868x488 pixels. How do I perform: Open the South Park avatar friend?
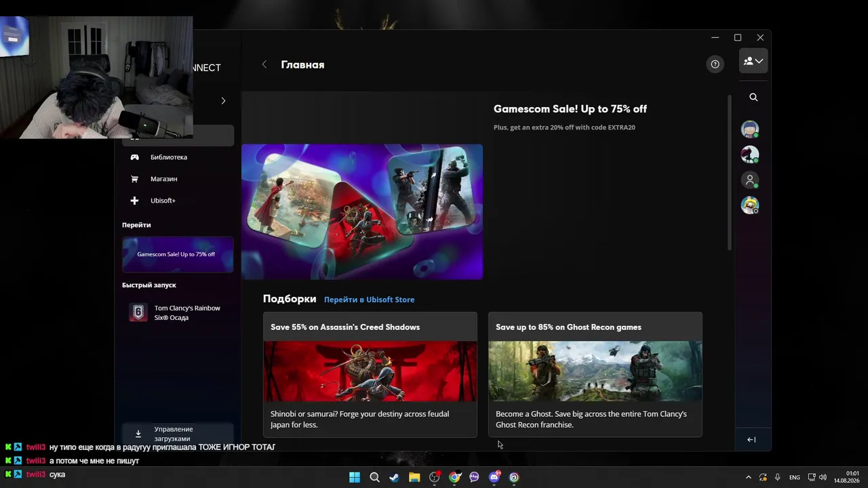coord(749,129)
